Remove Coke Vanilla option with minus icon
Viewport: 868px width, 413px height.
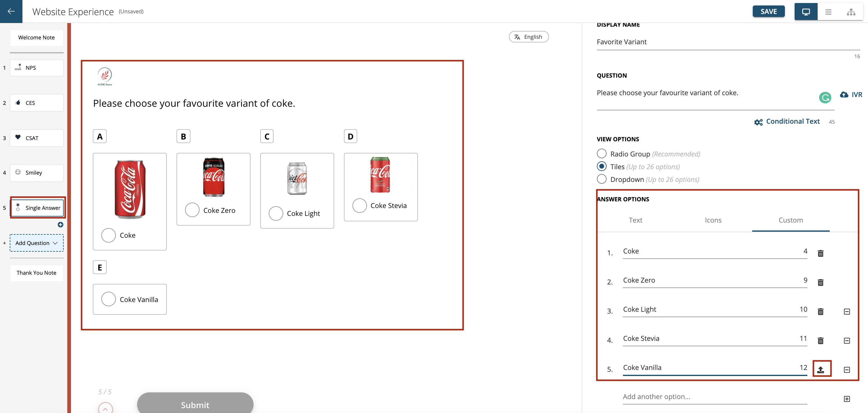[x=847, y=370]
